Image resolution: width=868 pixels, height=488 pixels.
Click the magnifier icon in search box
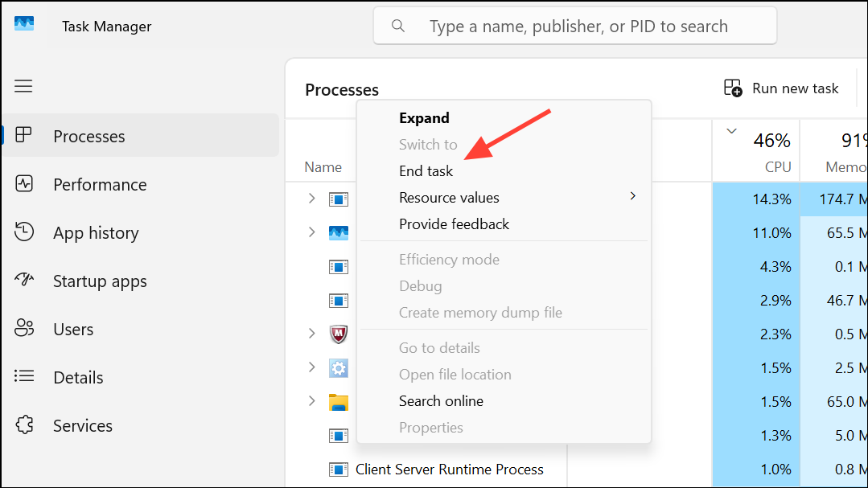pyautogui.click(x=397, y=26)
